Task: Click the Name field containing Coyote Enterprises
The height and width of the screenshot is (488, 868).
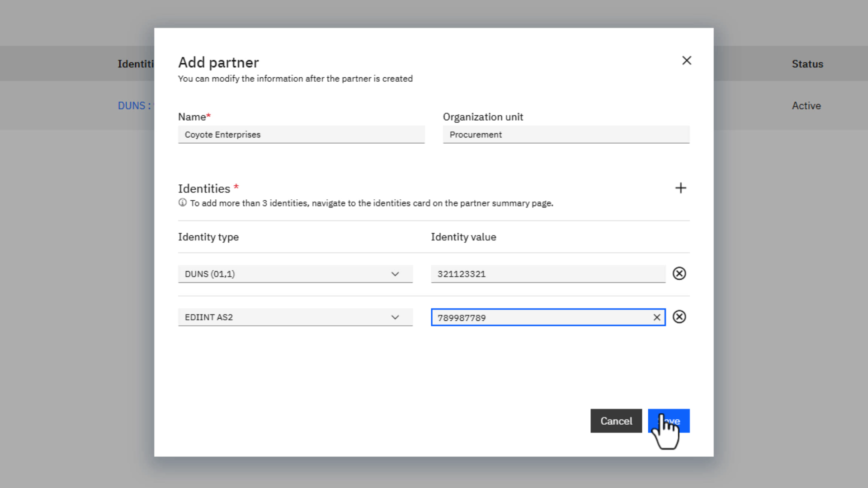Action: pos(301,135)
